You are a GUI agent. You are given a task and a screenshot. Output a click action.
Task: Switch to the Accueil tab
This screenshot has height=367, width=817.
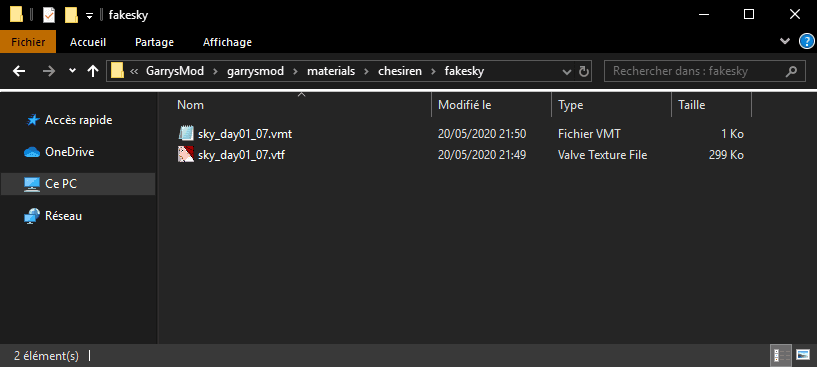pyautogui.click(x=88, y=42)
